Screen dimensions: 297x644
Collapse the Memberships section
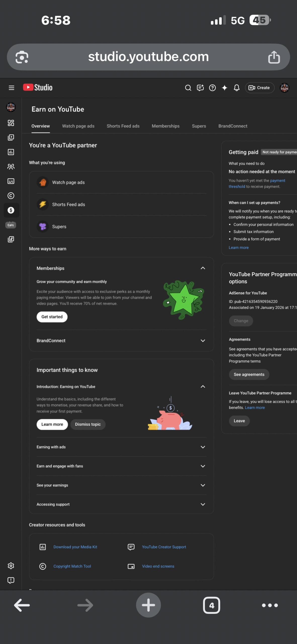tap(203, 268)
